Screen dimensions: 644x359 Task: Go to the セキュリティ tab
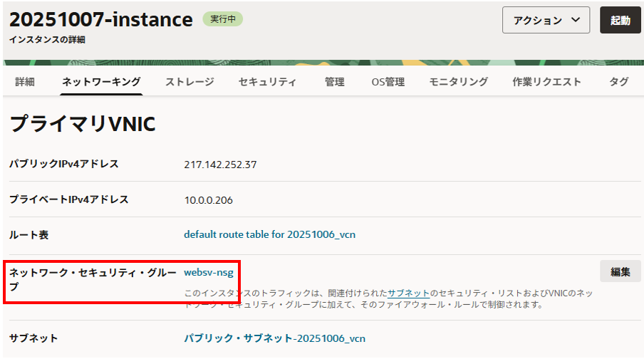tap(267, 82)
